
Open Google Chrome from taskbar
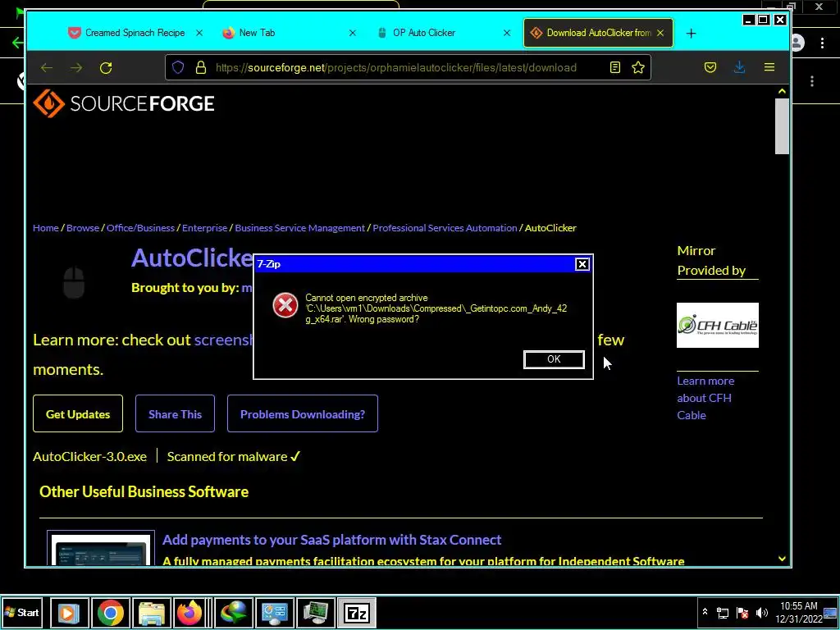pyautogui.click(x=111, y=613)
